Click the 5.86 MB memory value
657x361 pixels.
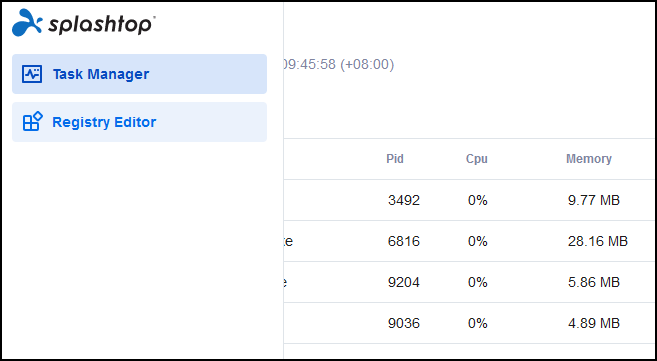594,282
